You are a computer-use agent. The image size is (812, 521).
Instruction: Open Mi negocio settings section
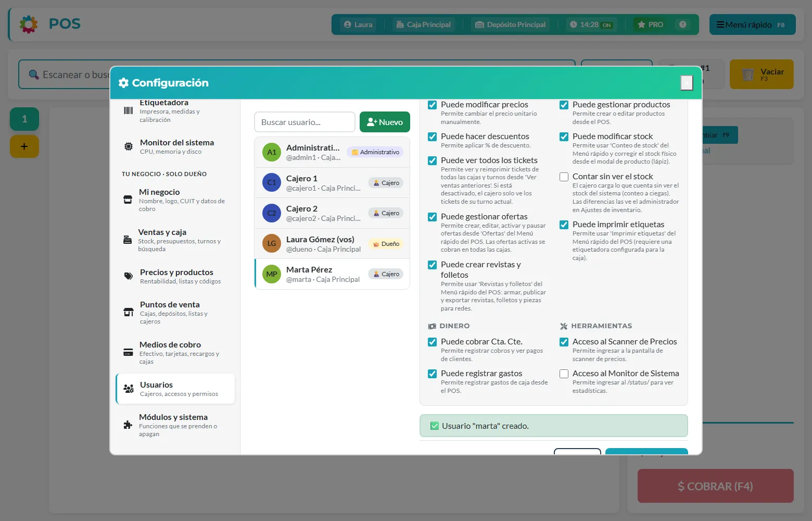pos(175,200)
